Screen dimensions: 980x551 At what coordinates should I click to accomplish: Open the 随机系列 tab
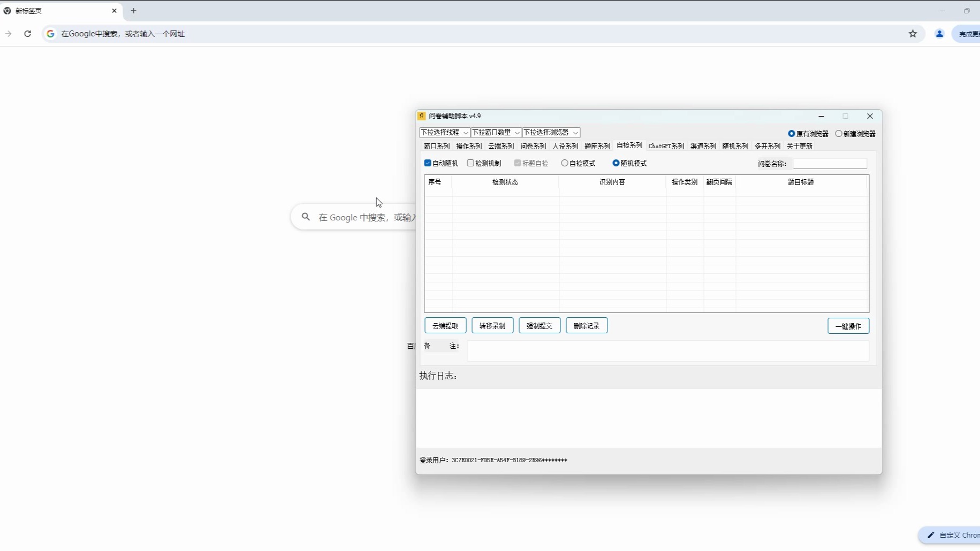tap(735, 146)
